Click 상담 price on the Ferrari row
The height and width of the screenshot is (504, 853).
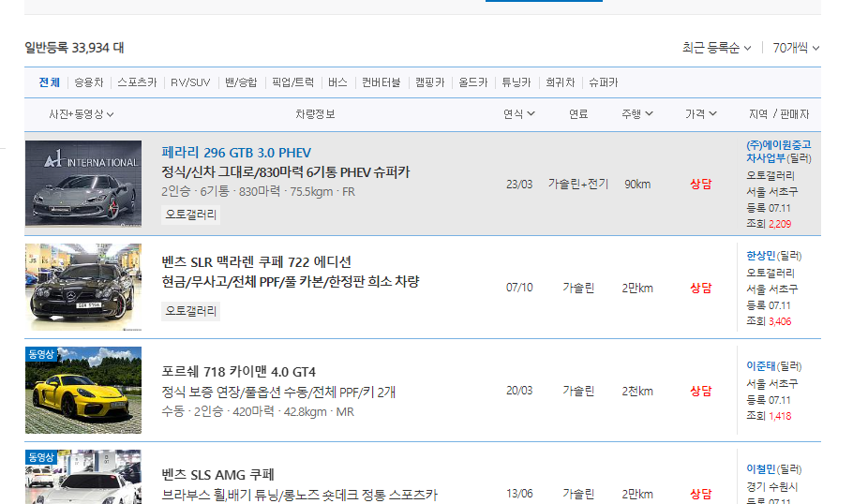[701, 184]
